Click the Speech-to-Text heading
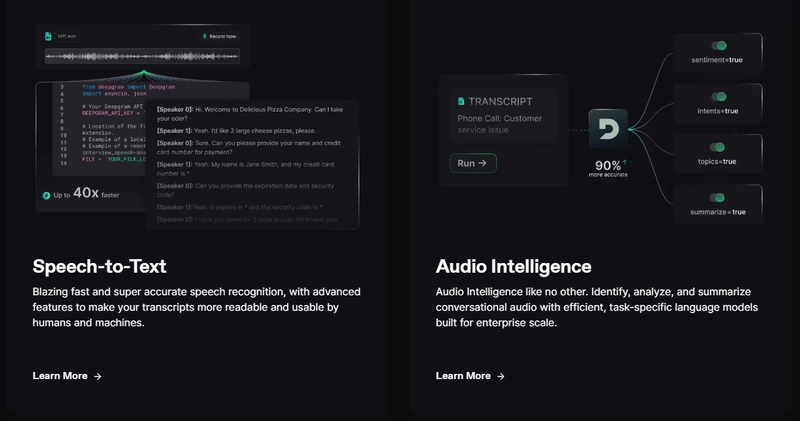The image size is (800, 421). (98, 266)
